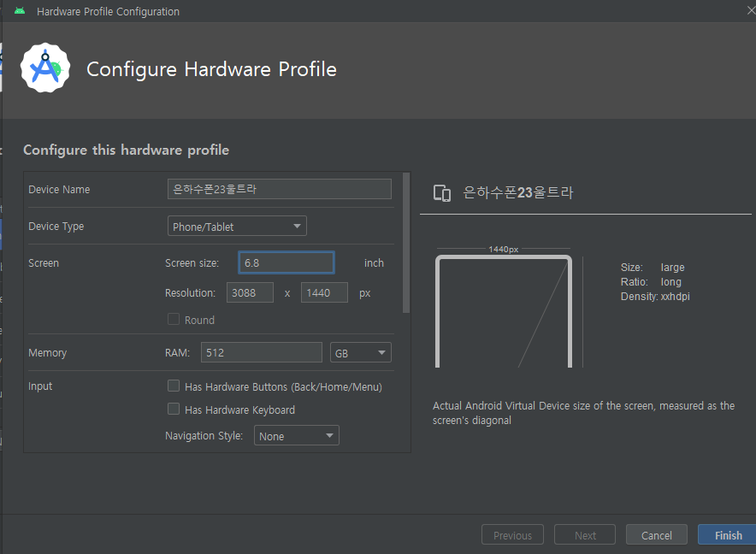Image resolution: width=756 pixels, height=554 pixels.
Task: Click the Device Name input field
Action: coord(279,189)
